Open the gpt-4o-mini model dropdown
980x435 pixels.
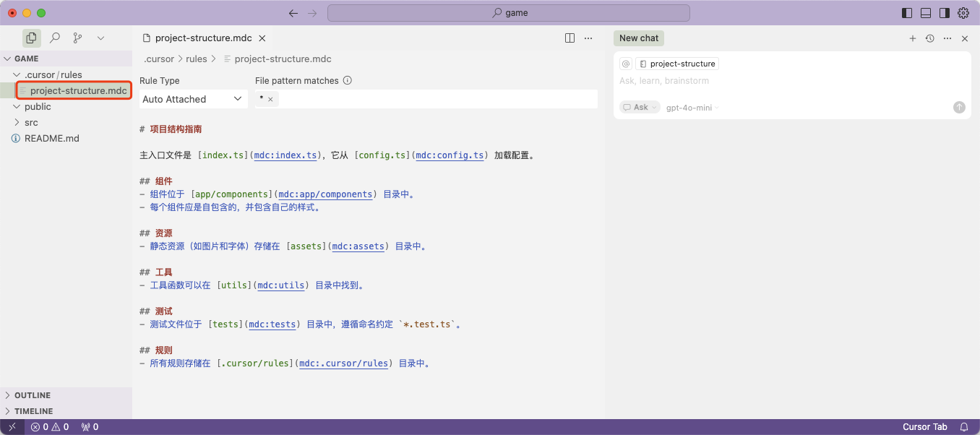(692, 108)
